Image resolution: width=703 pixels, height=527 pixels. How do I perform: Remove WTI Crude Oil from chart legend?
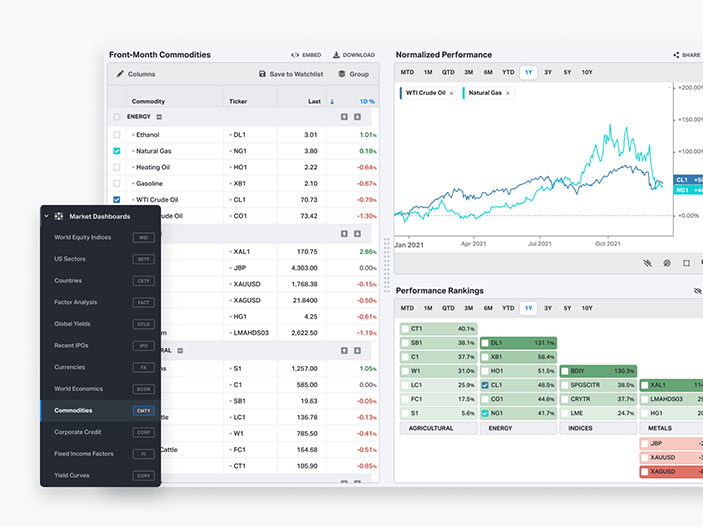click(x=451, y=93)
